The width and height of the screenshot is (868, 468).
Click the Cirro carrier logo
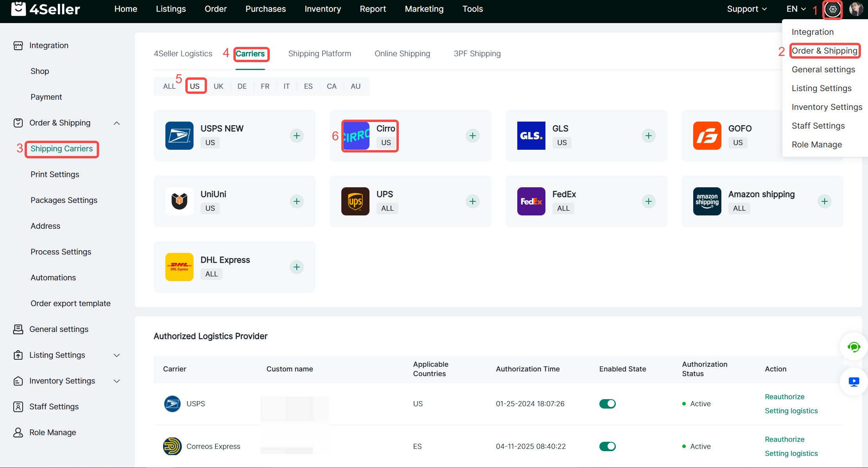tap(356, 136)
